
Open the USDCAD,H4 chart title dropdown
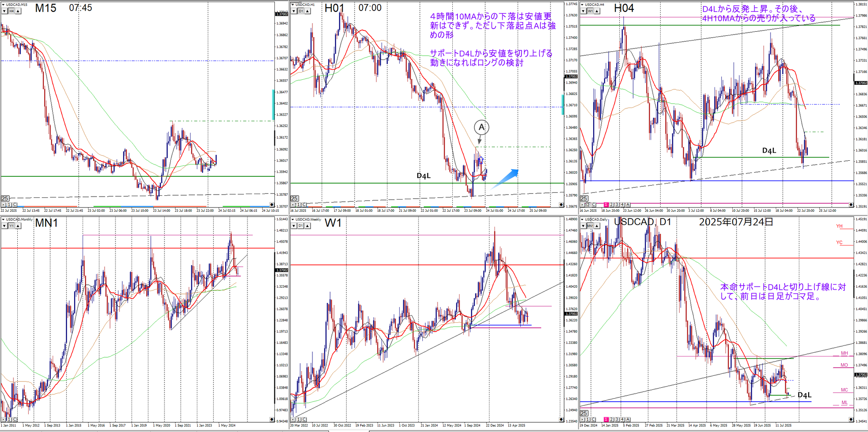pos(583,5)
